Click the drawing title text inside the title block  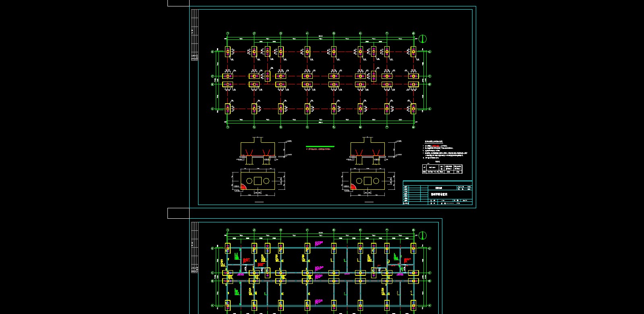pos(439,194)
